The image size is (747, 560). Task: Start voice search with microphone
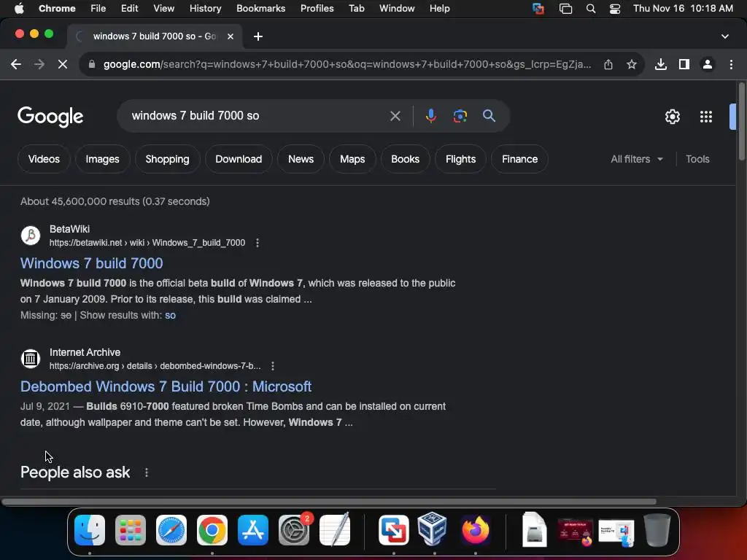(430, 116)
